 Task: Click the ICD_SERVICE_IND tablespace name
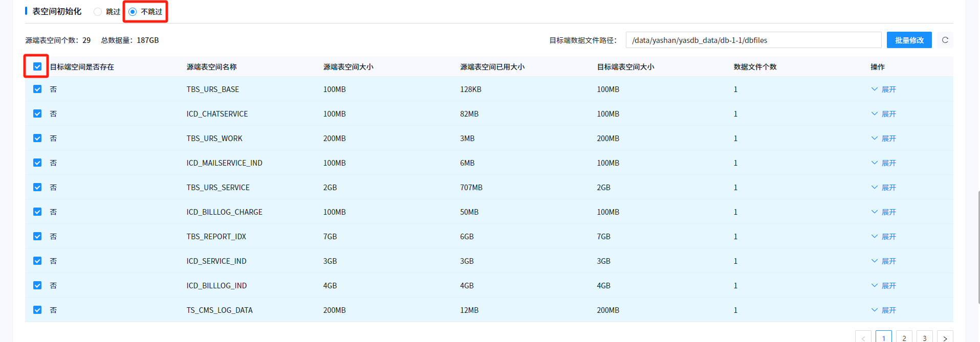[216, 261]
